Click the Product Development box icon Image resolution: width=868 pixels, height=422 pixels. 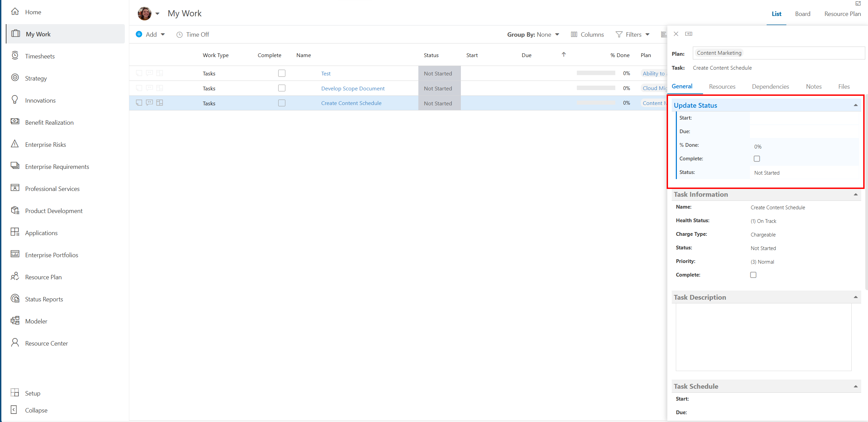pyautogui.click(x=15, y=210)
